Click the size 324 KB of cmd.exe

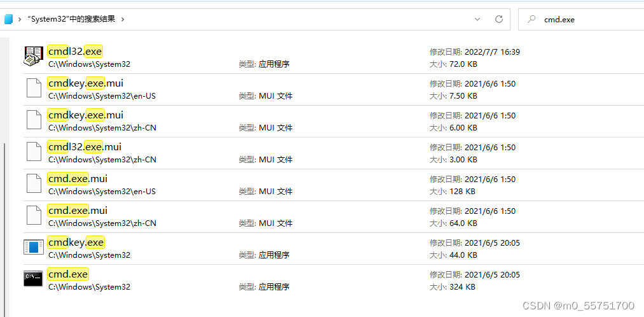462,287
